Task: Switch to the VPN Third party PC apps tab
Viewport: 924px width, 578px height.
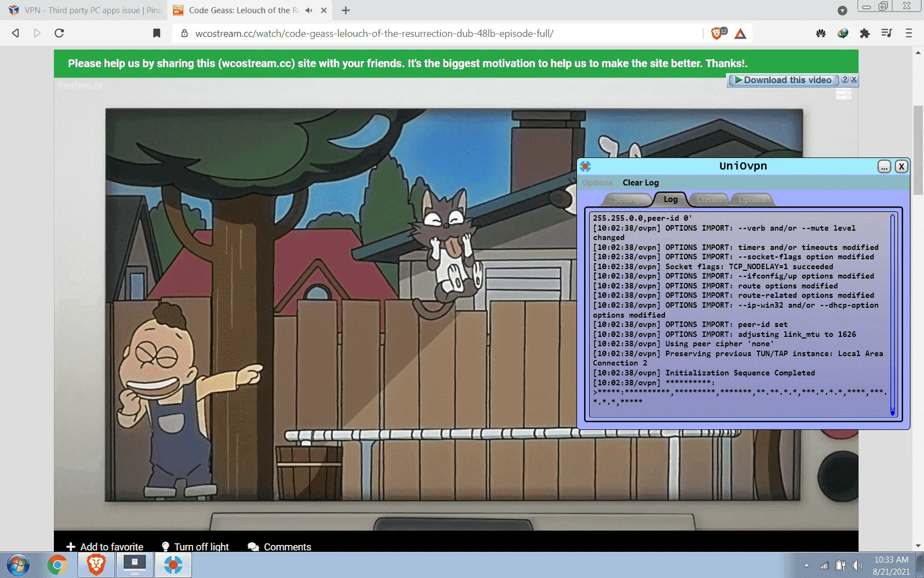Action: (x=85, y=10)
